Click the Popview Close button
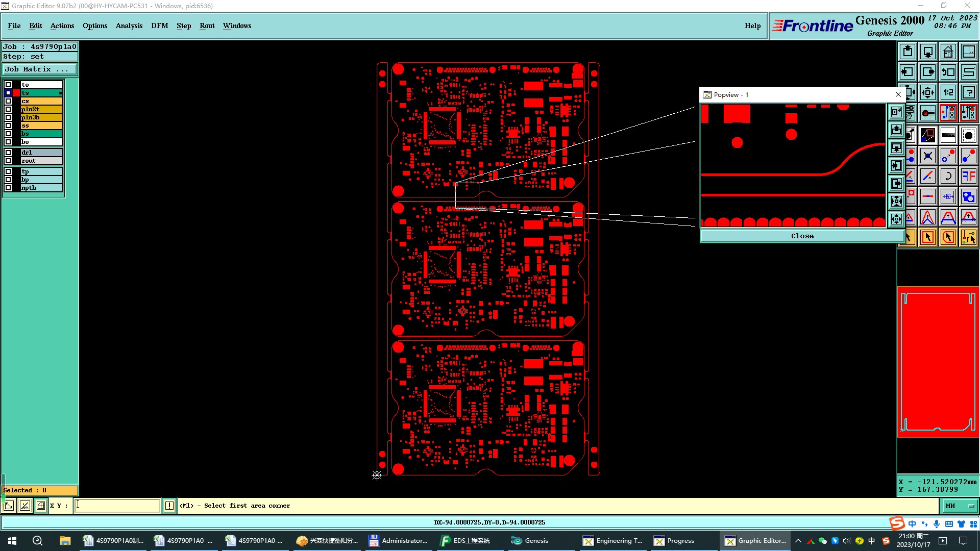This screenshot has height=551, width=980. (802, 236)
